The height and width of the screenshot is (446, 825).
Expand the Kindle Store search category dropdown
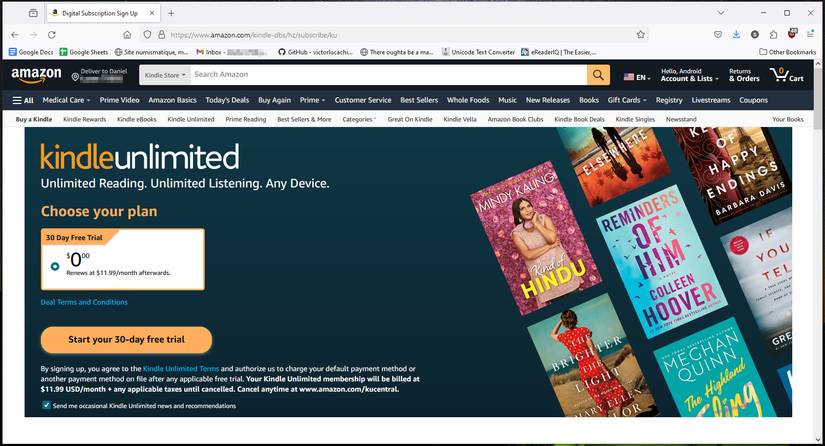point(164,75)
